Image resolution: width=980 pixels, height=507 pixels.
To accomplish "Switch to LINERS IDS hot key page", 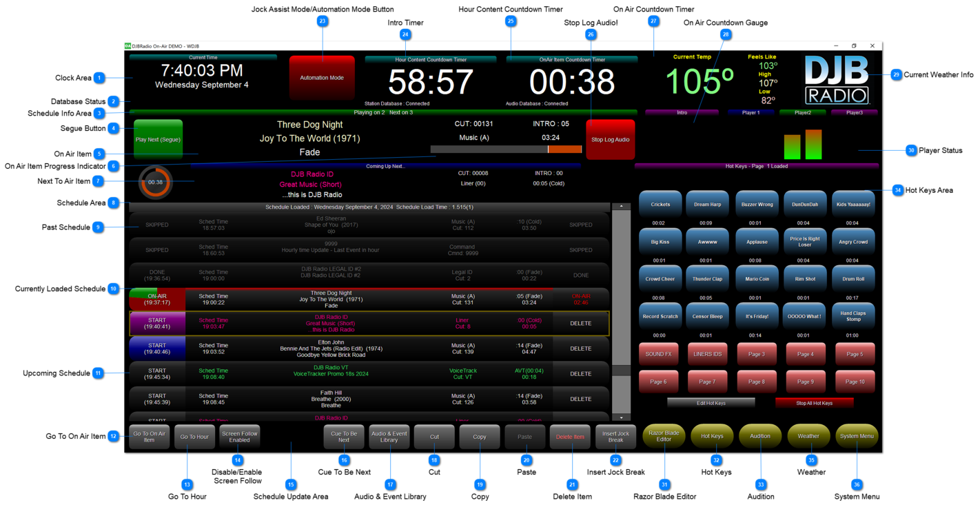I will click(x=708, y=354).
